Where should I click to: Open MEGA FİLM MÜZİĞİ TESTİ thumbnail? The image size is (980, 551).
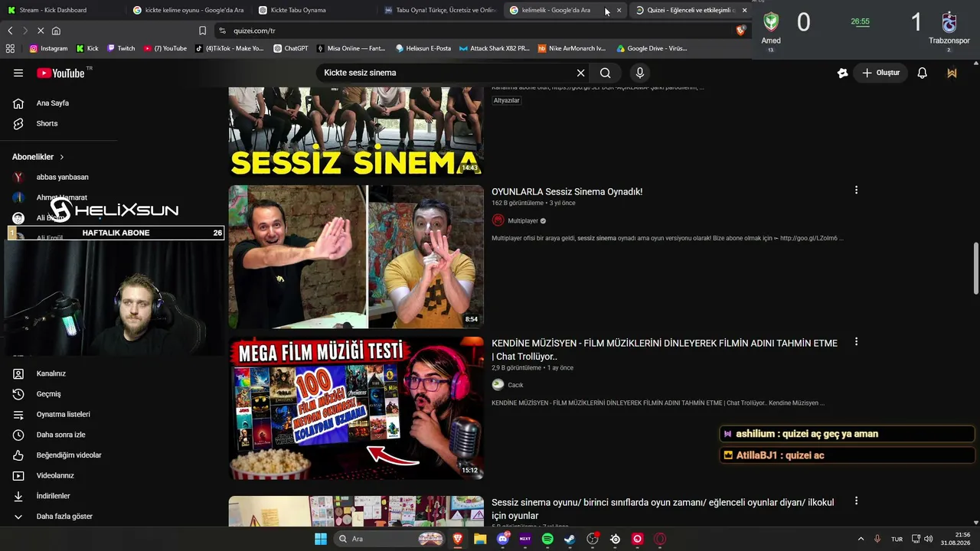[356, 408]
